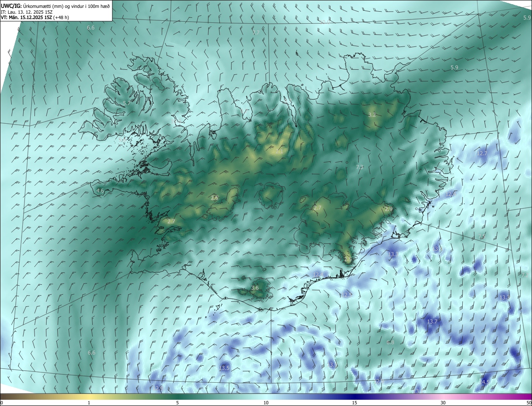Click the 13.5 precipitation value label
The height and width of the screenshot is (406, 532).
(x=224, y=368)
